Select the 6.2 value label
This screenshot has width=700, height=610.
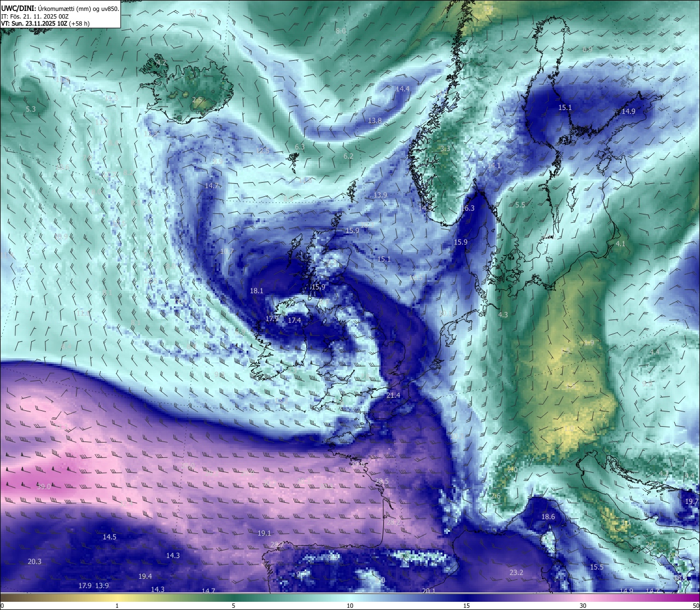pyautogui.click(x=348, y=156)
